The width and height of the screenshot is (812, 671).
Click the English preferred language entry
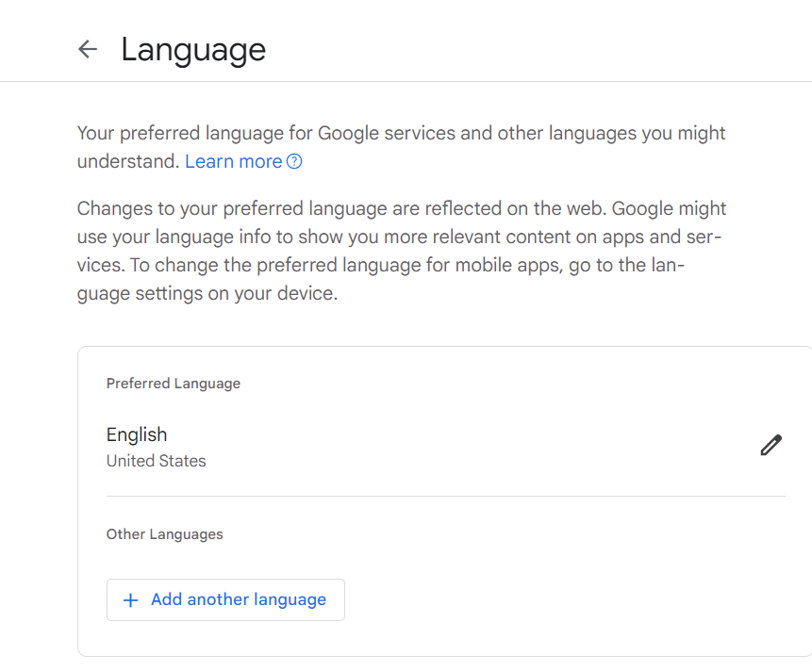pyautogui.click(x=137, y=434)
